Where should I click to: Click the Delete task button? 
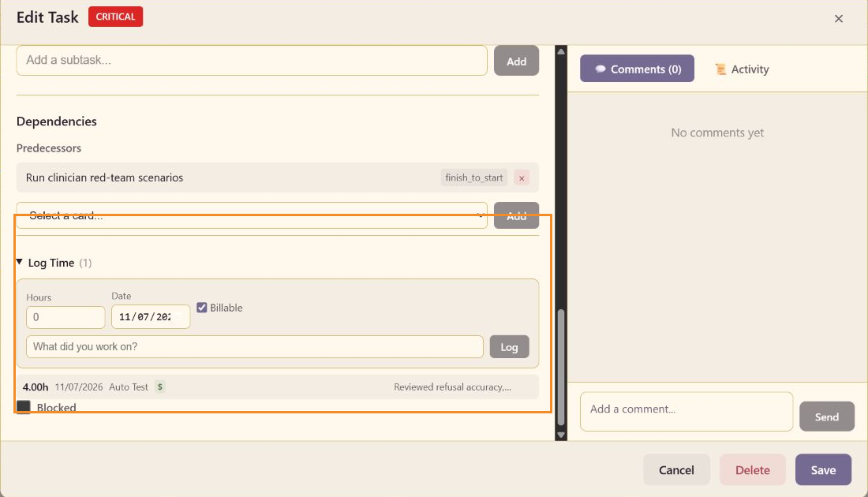(752, 470)
